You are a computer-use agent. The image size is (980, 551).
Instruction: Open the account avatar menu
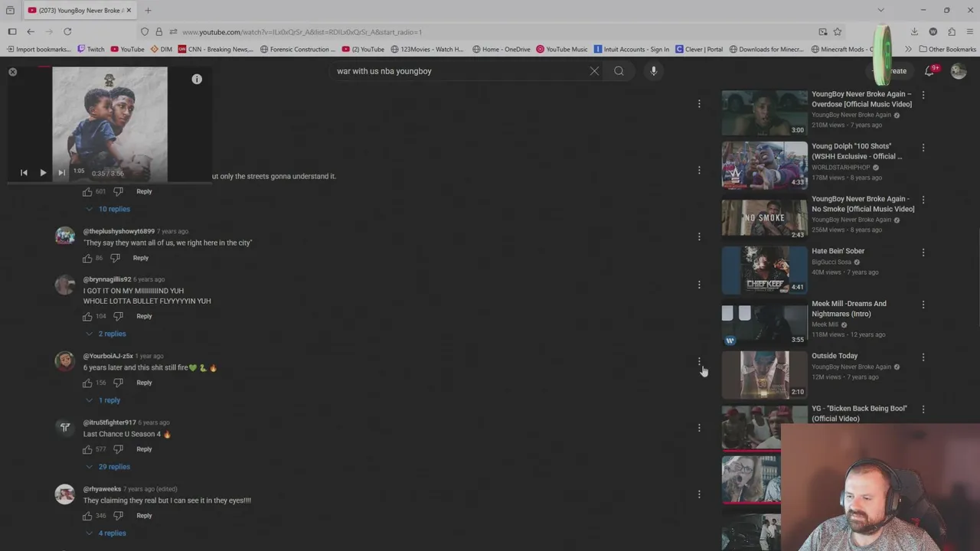(959, 71)
